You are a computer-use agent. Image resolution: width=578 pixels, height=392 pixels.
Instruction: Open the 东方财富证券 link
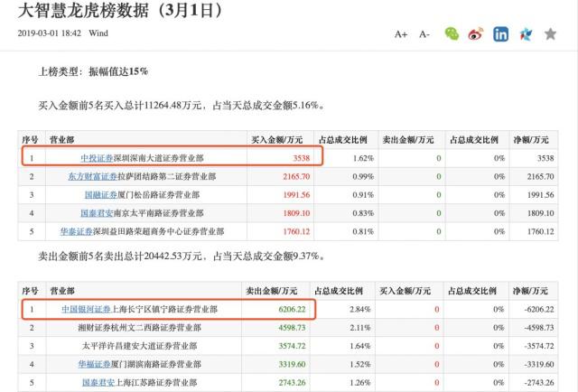(x=92, y=177)
